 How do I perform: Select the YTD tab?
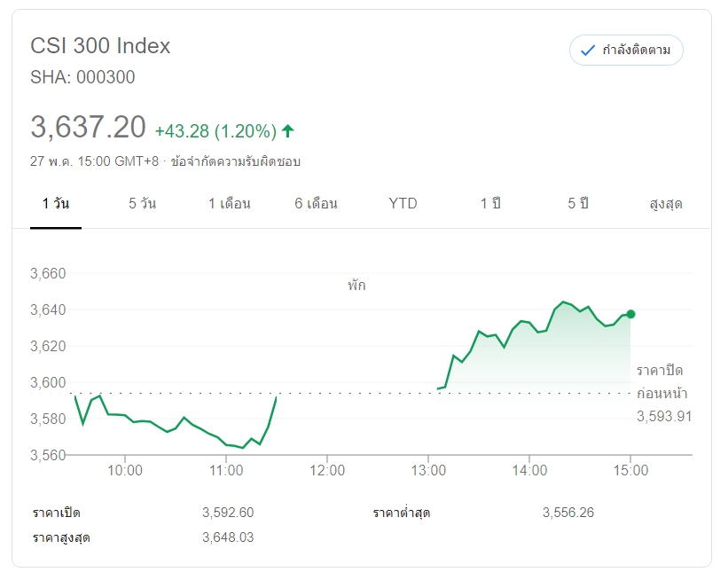click(x=403, y=204)
